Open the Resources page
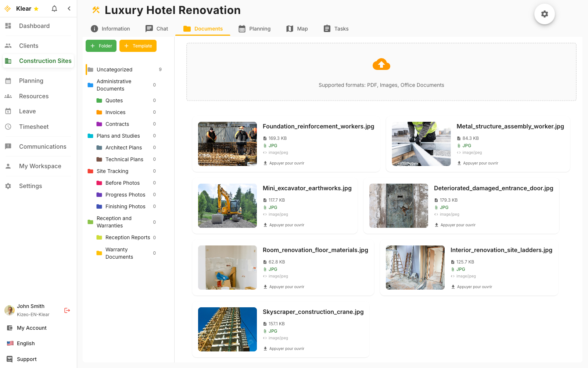Image resolution: width=588 pixels, height=368 pixels. pos(34,96)
